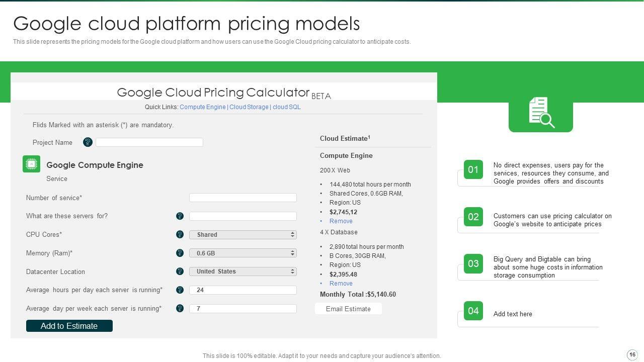
Task: Expand the Memory '0.6 GB' dropdown
Action: (x=243, y=253)
